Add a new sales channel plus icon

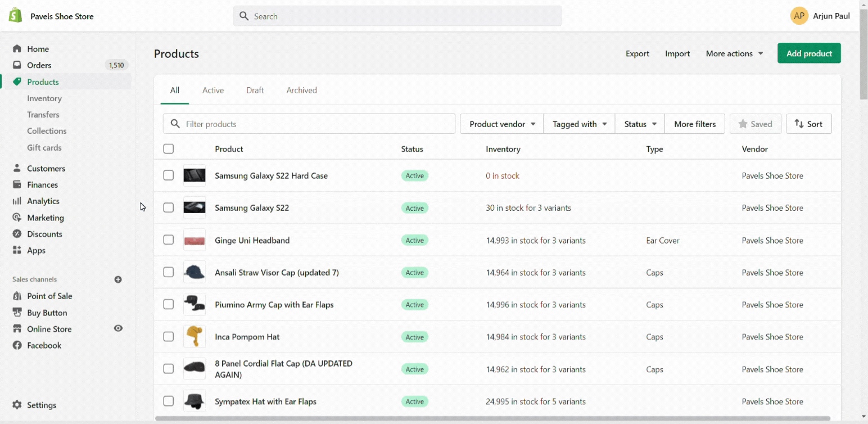(118, 279)
